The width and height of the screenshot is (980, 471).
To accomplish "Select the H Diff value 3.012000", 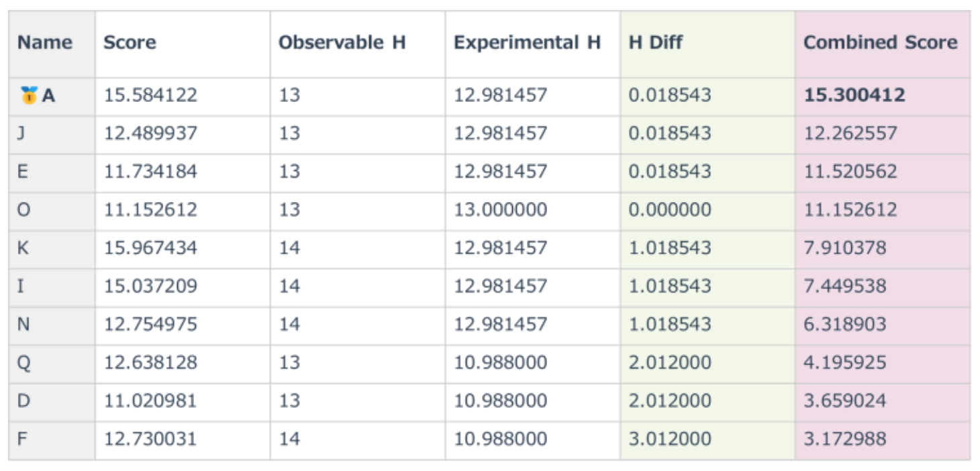I will 669,439.
